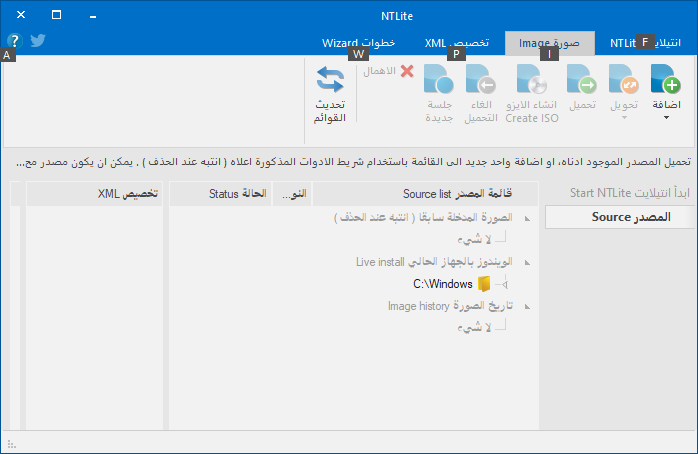The height and width of the screenshot is (454, 698).
Task: Refresh lists with تحديث القوائم icon
Action: click(330, 80)
